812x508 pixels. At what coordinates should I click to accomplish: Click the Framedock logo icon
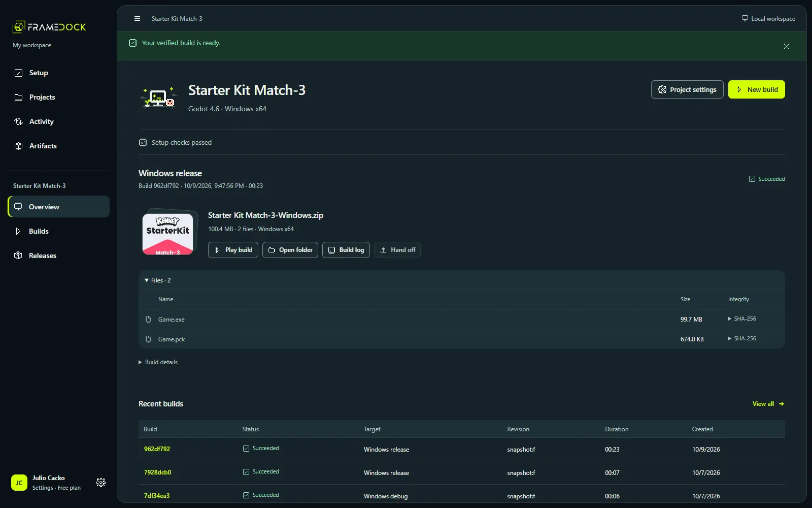19,26
